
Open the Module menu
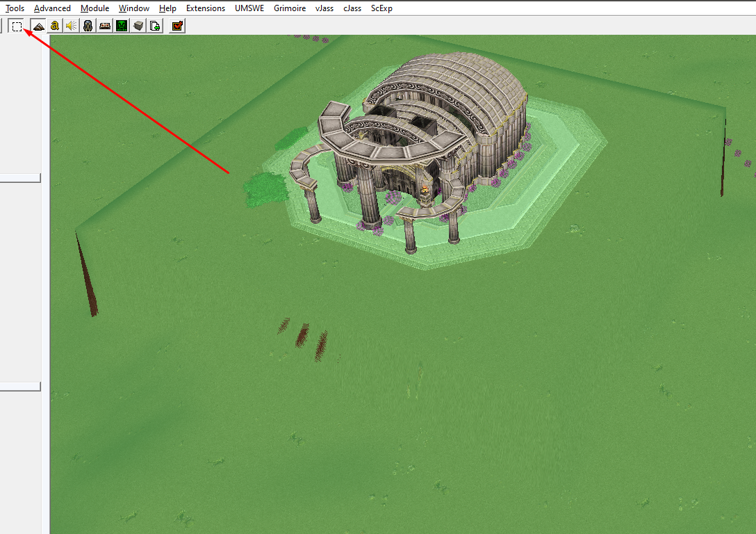tap(94, 8)
